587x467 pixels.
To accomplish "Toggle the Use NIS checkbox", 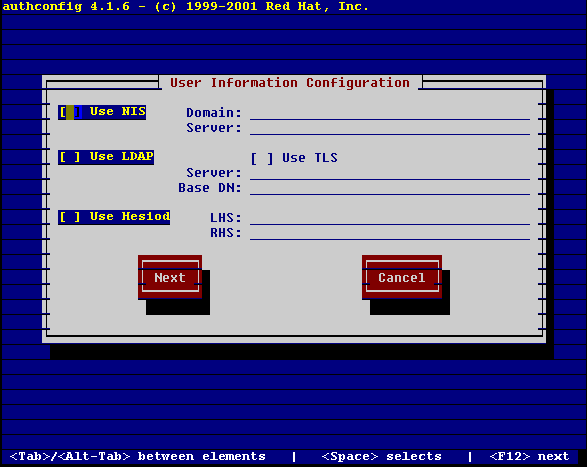I will [102, 112].
